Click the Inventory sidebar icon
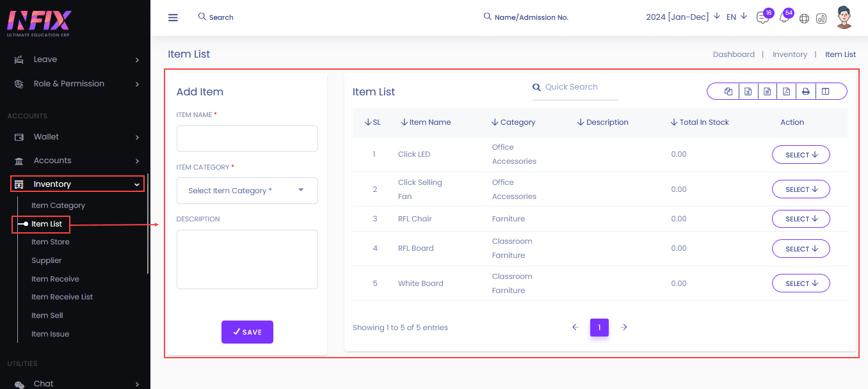The height and width of the screenshot is (389, 868). point(19,184)
